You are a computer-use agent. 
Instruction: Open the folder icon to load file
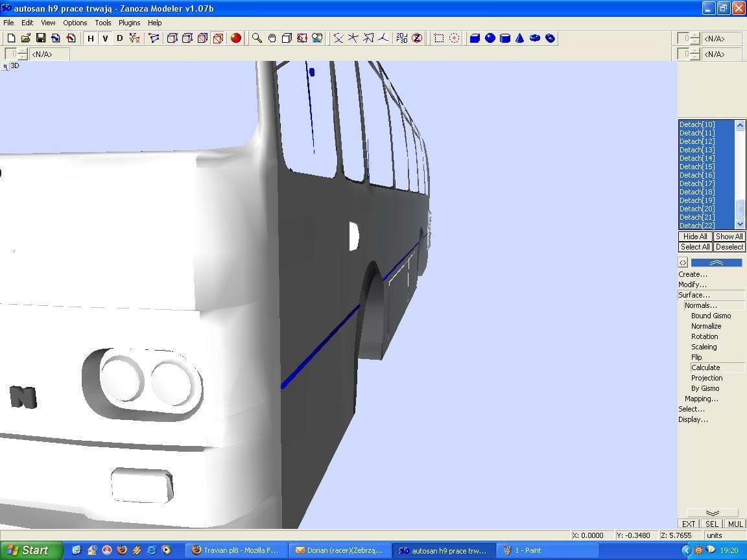26,38
